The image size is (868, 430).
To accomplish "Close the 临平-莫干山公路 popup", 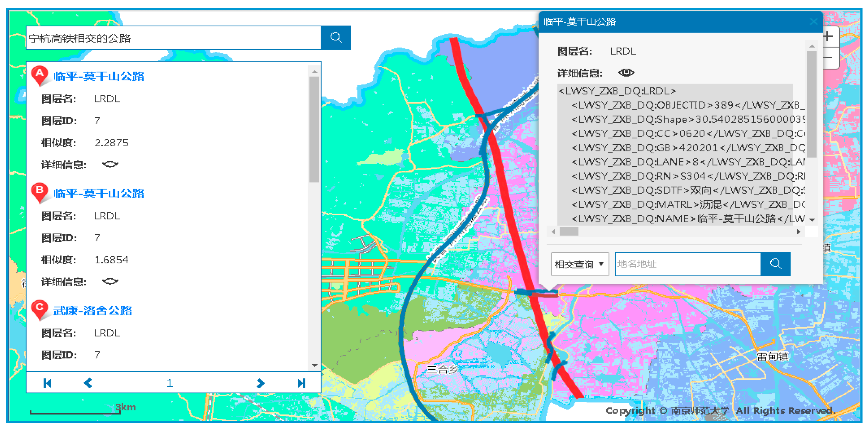I will [814, 22].
